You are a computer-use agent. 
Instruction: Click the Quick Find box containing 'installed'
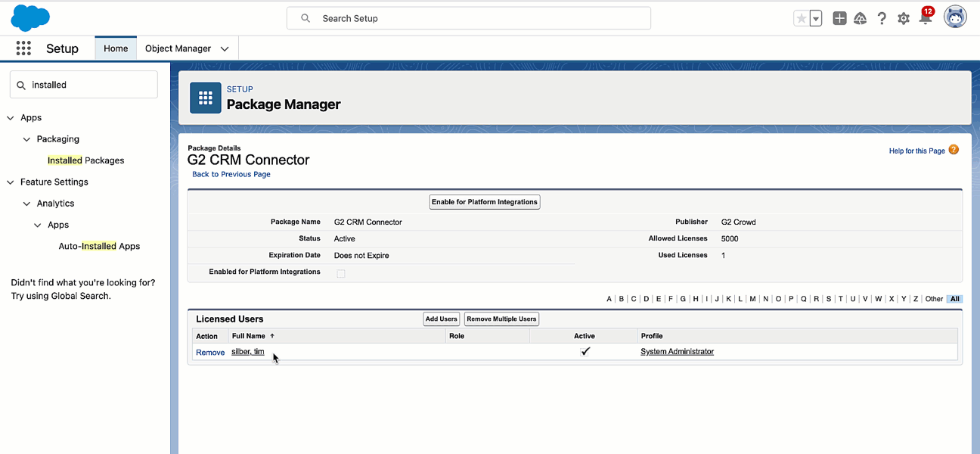point(84,85)
